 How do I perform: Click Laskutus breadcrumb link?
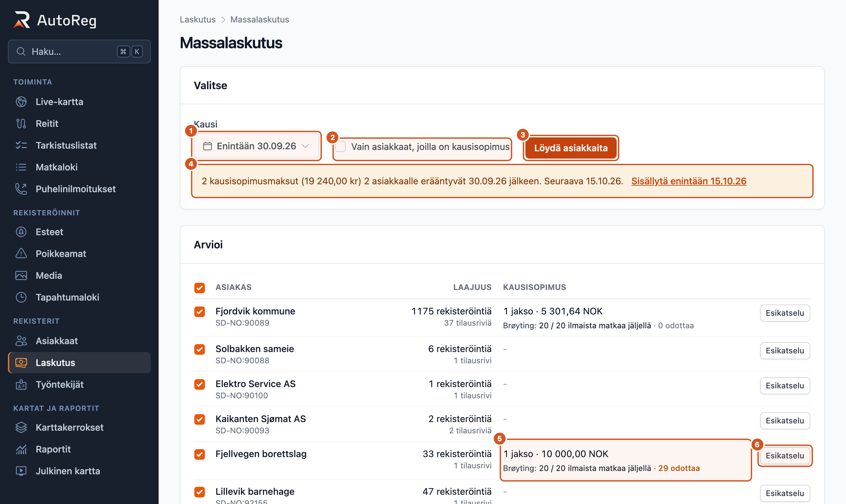pyautogui.click(x=198, y=19)
